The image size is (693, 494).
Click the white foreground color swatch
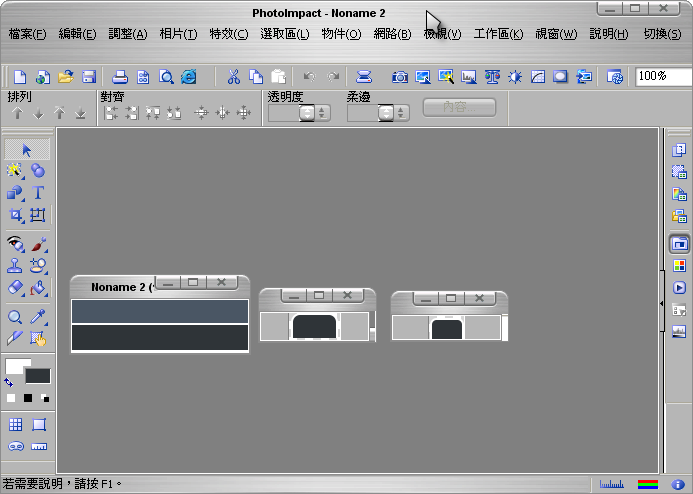pyautogui.click(x=15, y=365)
